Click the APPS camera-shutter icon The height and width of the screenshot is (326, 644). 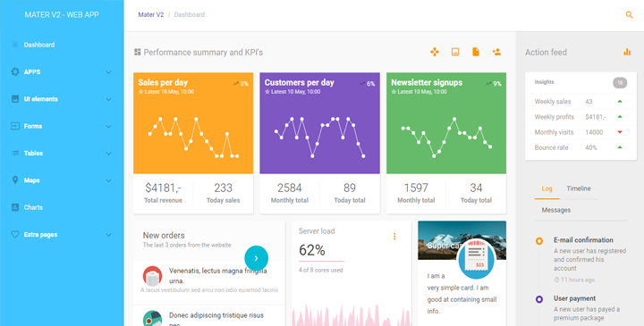(x=15, y=71)
